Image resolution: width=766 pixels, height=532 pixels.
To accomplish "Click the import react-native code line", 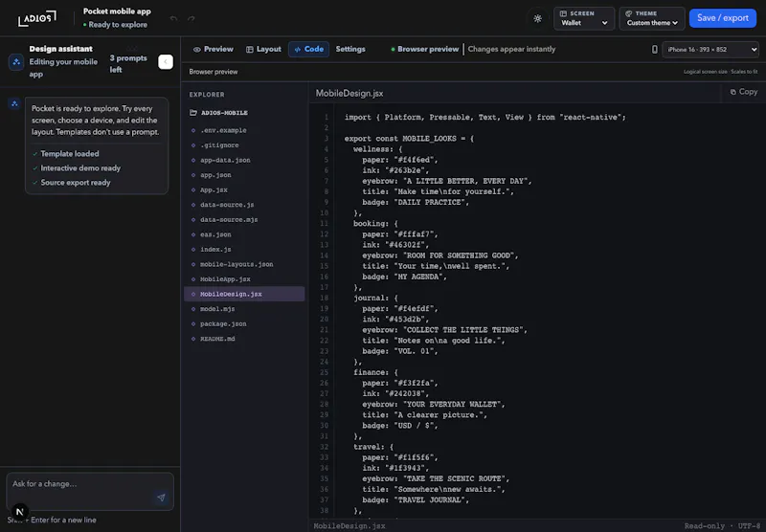I will click(x=484, y=117).
